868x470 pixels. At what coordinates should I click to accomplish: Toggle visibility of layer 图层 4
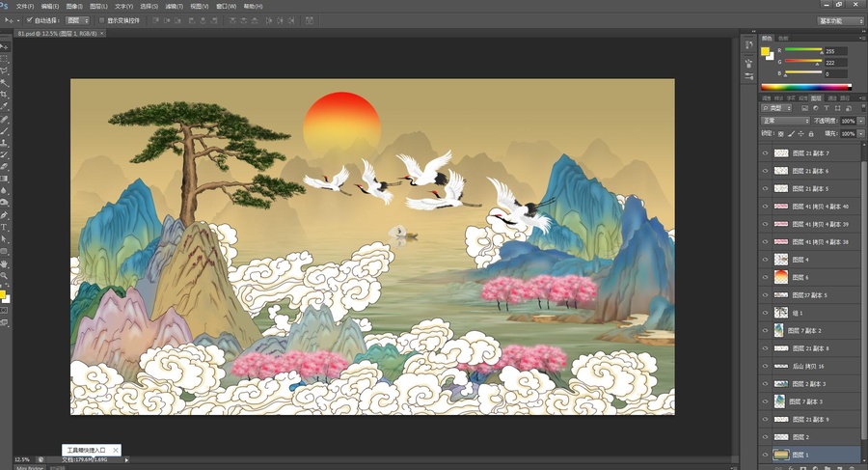point(766,260)
